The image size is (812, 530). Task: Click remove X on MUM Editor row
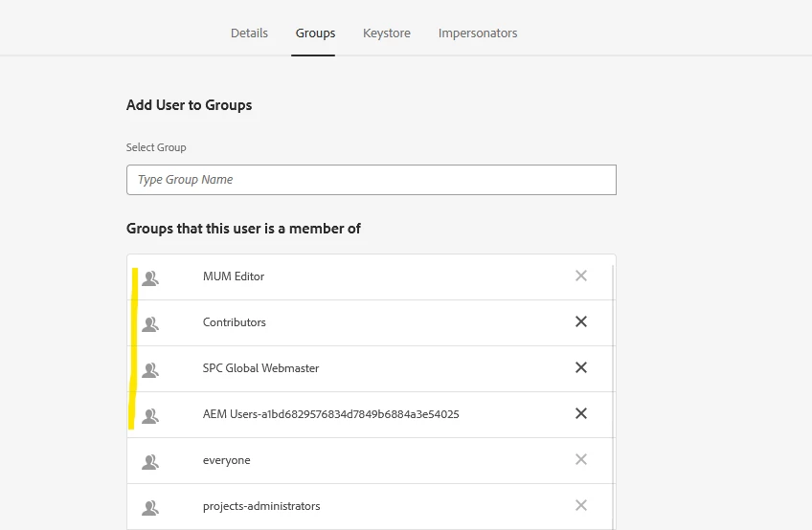point(580,276)
